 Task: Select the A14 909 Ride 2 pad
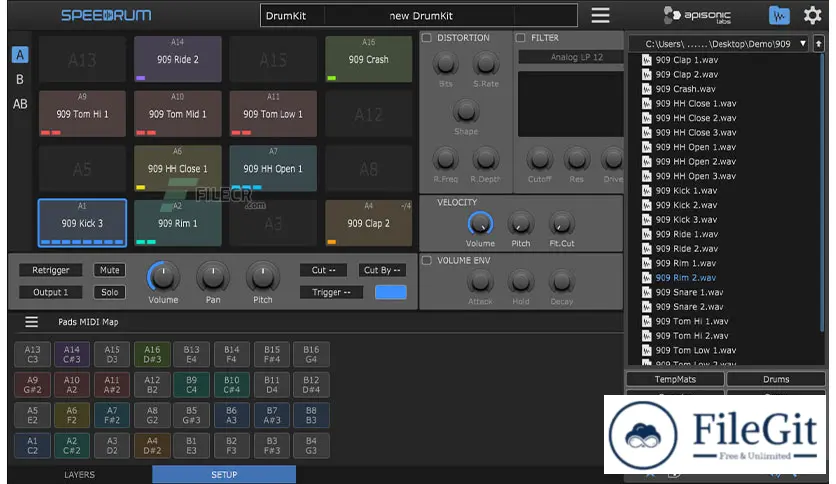tap(178, 59)
